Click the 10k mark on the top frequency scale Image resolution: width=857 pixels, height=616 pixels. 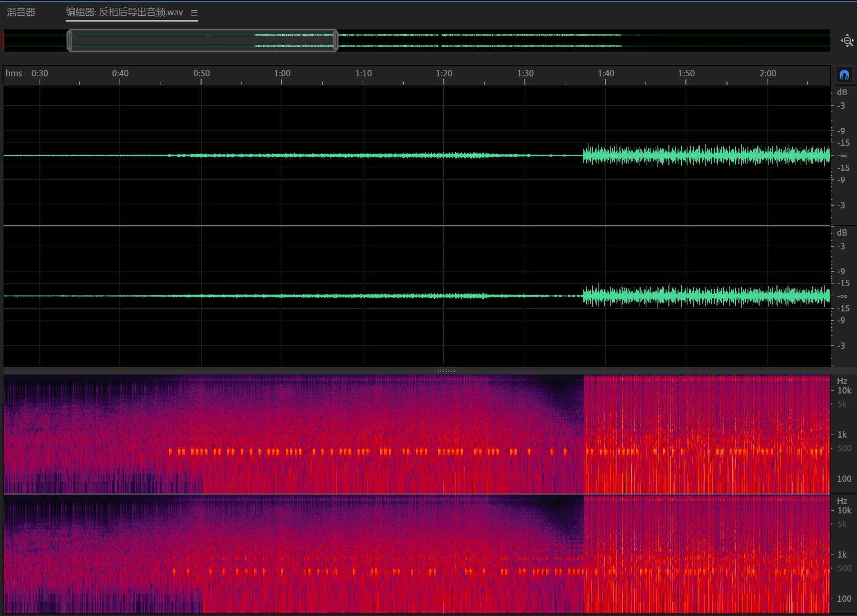pos(844,390)
